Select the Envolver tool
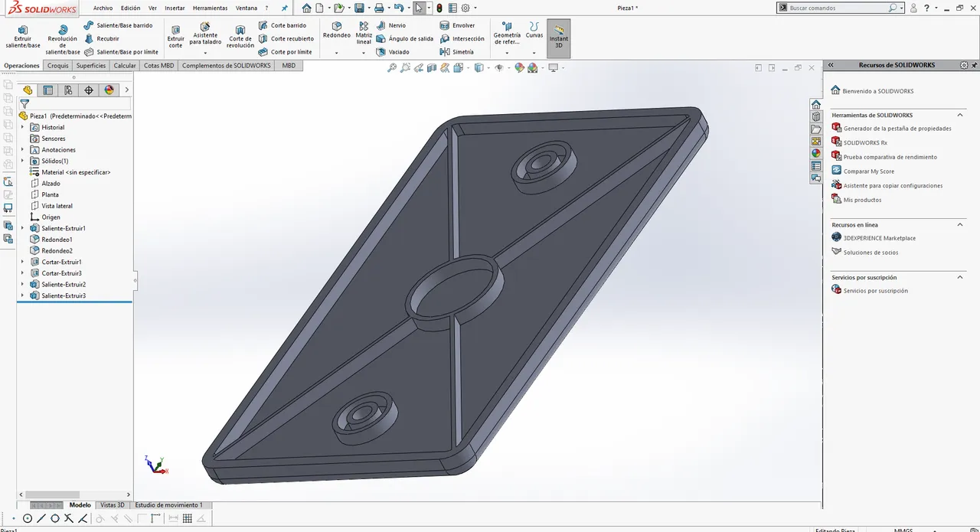 click(x=457, y=25)
